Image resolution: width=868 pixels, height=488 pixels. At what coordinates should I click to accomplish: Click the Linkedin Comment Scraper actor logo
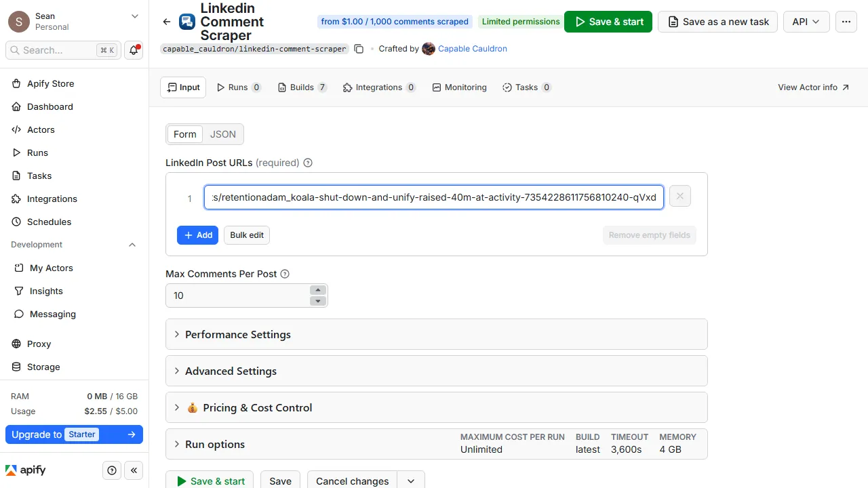click(x=187, y=22)
